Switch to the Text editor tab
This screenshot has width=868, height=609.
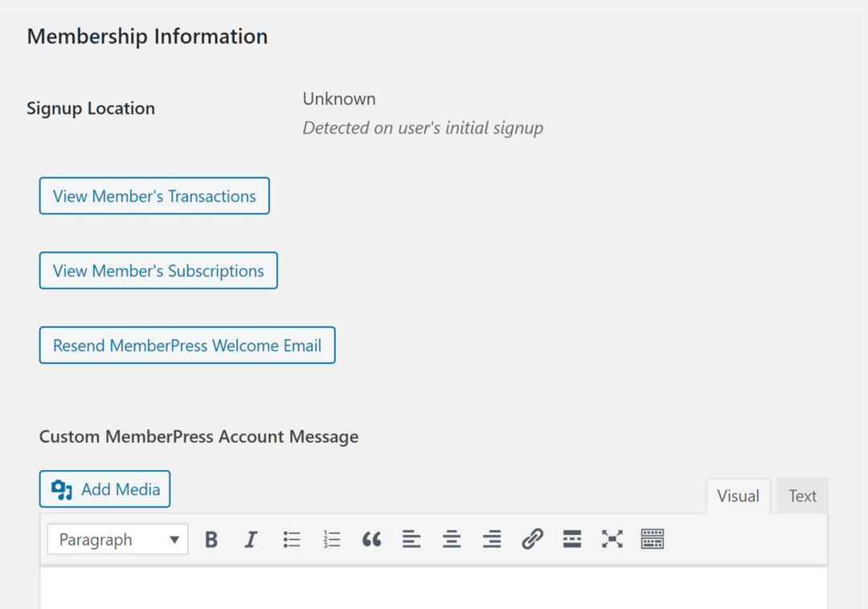coord(802,496)
